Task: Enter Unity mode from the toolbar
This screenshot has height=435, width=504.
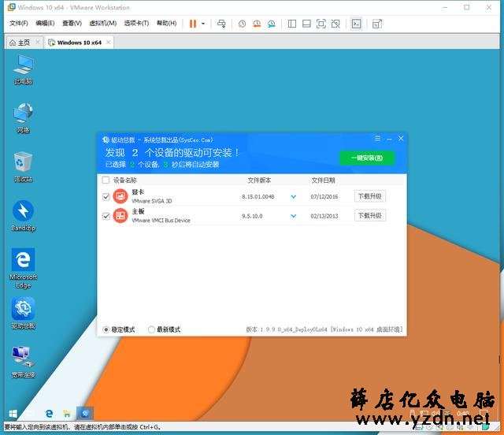Action: [335, 24]
